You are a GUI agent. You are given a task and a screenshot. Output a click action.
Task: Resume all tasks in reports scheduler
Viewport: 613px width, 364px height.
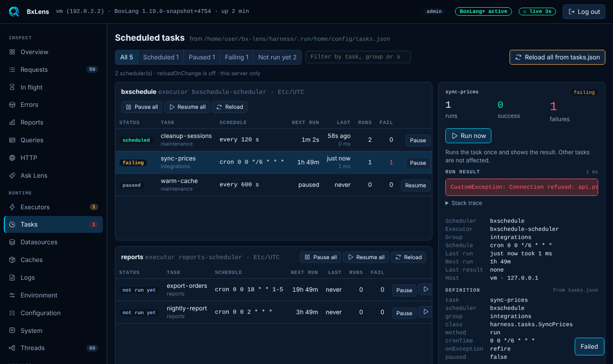point(366,257)
